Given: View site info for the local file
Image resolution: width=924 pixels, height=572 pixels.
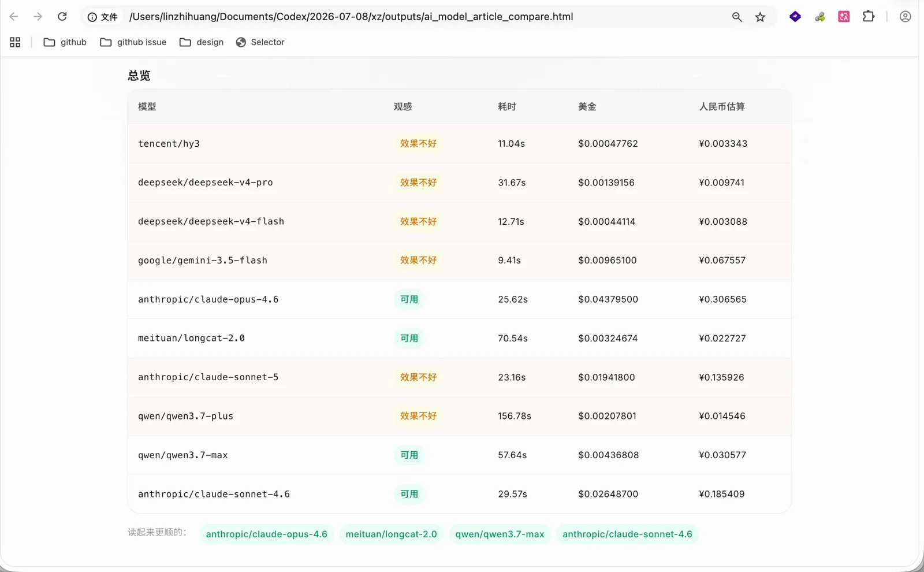Looking at the screenshot, I should point(102,17).
